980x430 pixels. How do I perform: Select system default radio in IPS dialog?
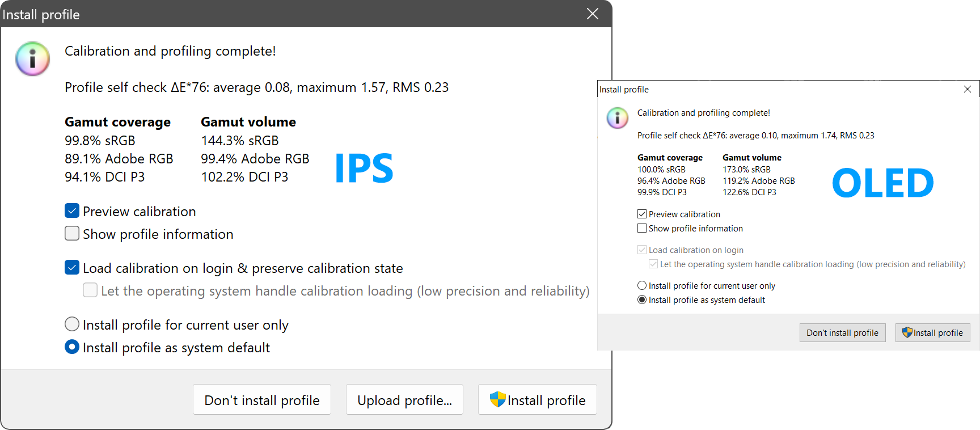click(72, 347)
